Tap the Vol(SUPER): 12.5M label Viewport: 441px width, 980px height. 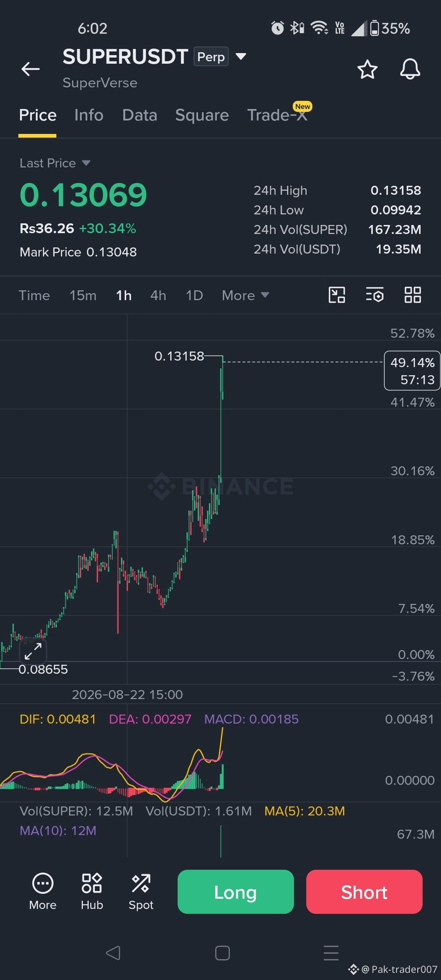pos(76,811)
